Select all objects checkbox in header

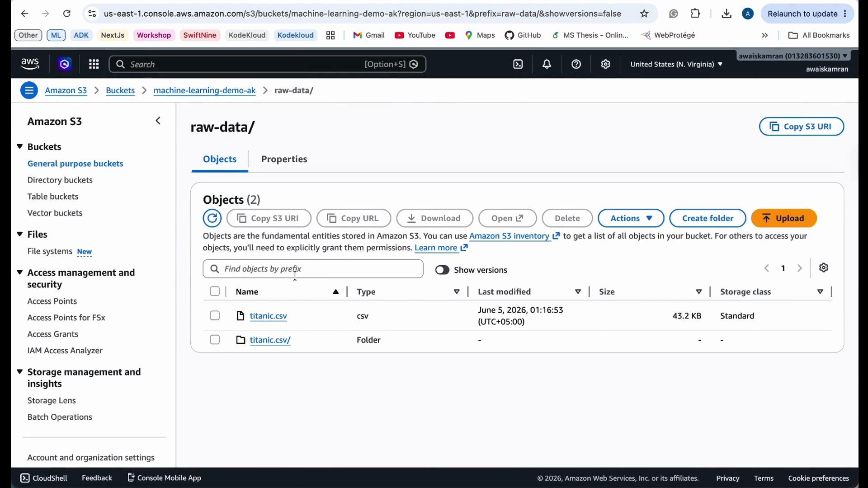point(215,292)
